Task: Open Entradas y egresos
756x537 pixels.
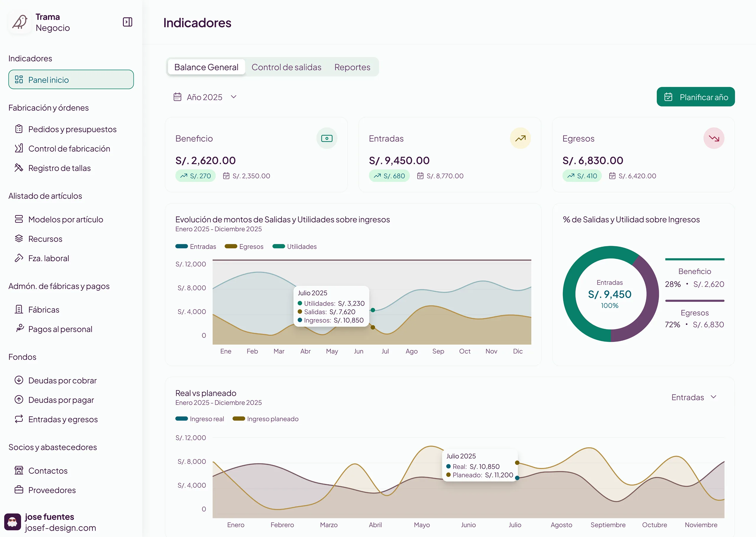Action: 56,419
